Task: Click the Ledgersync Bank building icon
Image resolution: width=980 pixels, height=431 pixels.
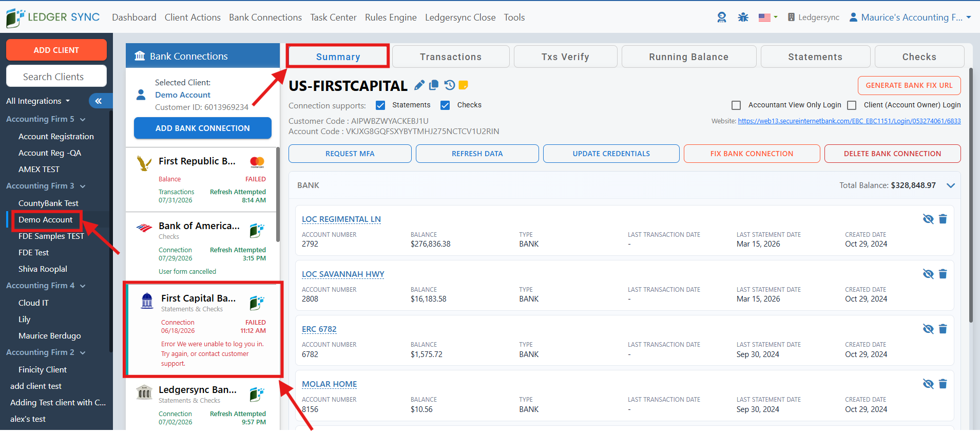Action: 144,392
